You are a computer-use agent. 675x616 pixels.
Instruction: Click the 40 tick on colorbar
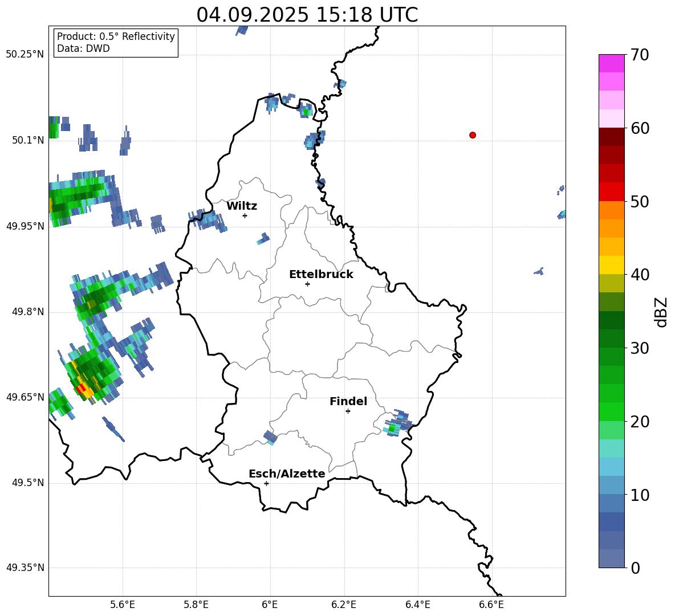coord(640,275)
